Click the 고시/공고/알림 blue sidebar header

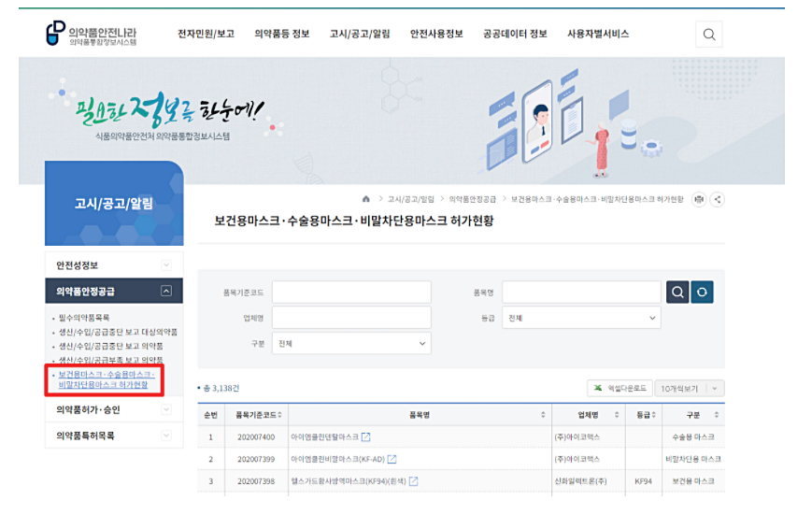[114, 203]
